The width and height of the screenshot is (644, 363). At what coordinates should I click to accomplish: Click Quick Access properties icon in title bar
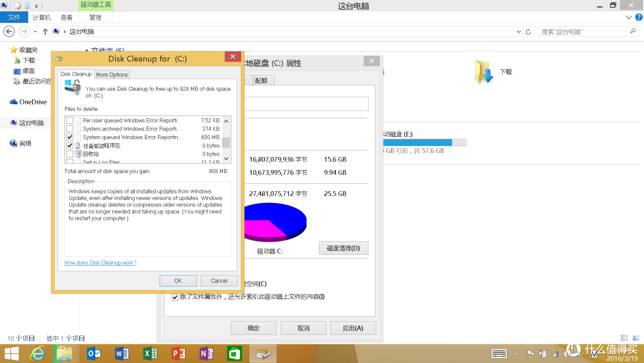tap(18, 6)
